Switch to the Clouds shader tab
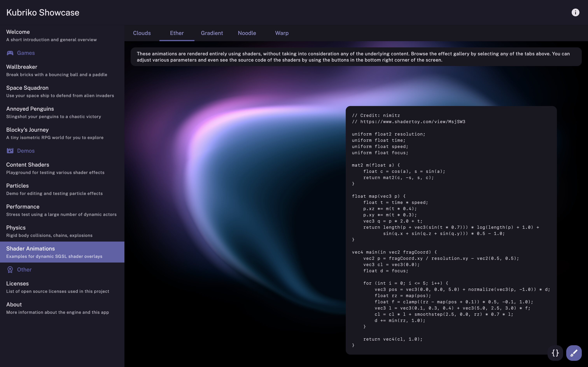The width and height of the screenshot is (588, 367). point(142,33)
